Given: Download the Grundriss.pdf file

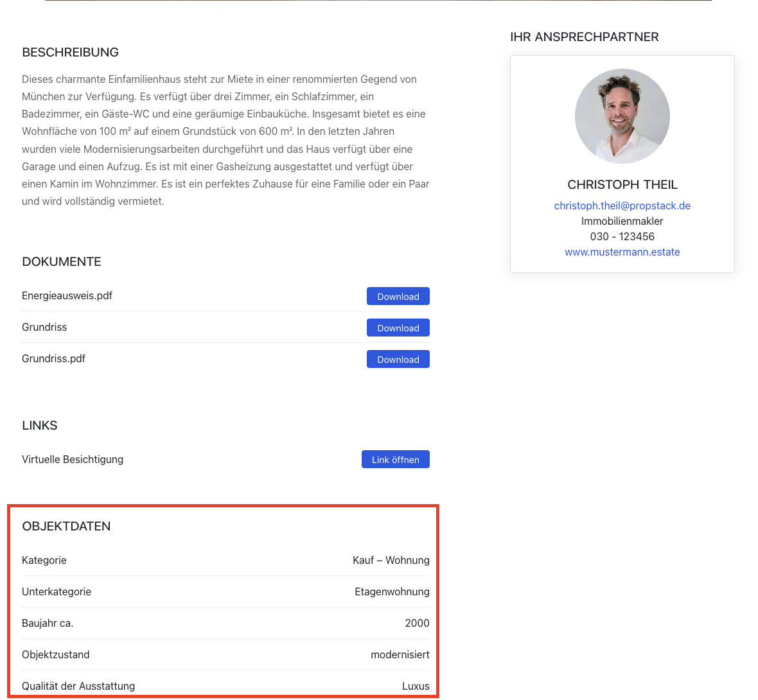Looking at the screenshot, I should (x=398, y=359).
